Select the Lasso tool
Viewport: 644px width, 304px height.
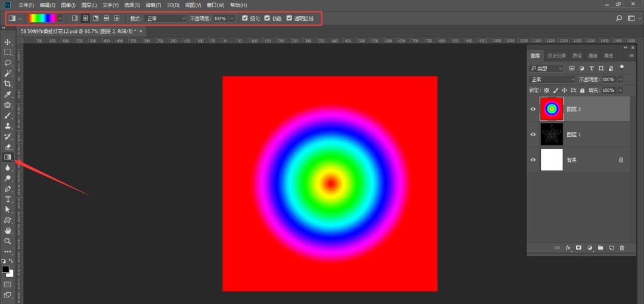[x=7, y=63]
